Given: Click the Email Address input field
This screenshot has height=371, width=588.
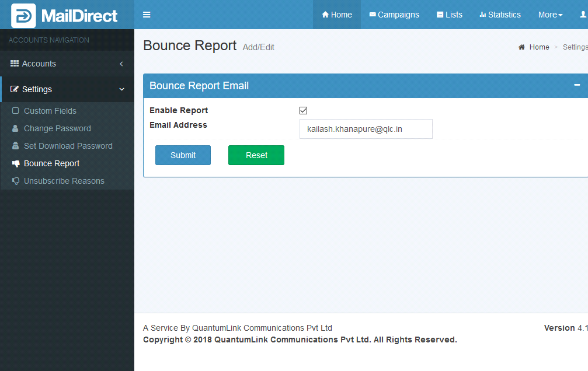Looking at the screenshot, I should pos(366,129).
